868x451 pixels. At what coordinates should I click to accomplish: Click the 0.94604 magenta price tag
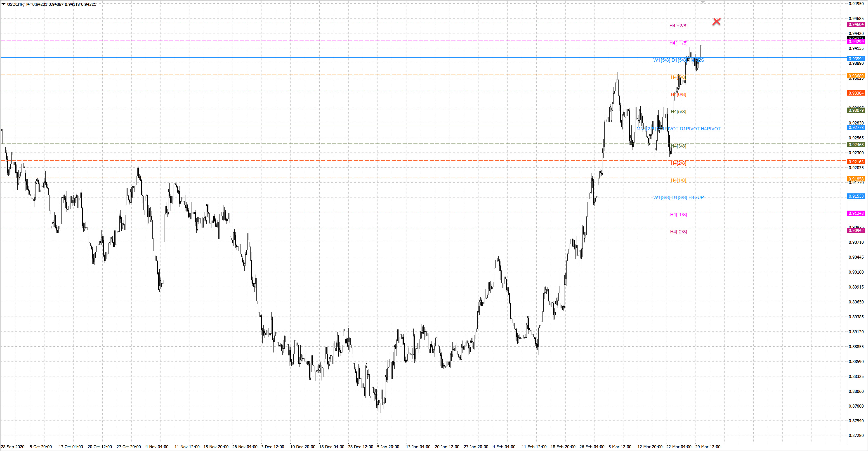tap(856, 24)
